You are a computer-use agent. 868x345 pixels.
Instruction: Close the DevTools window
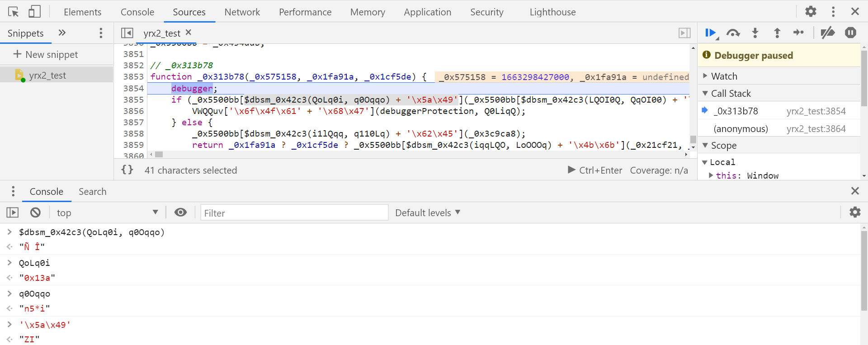[x=855, y=11]
